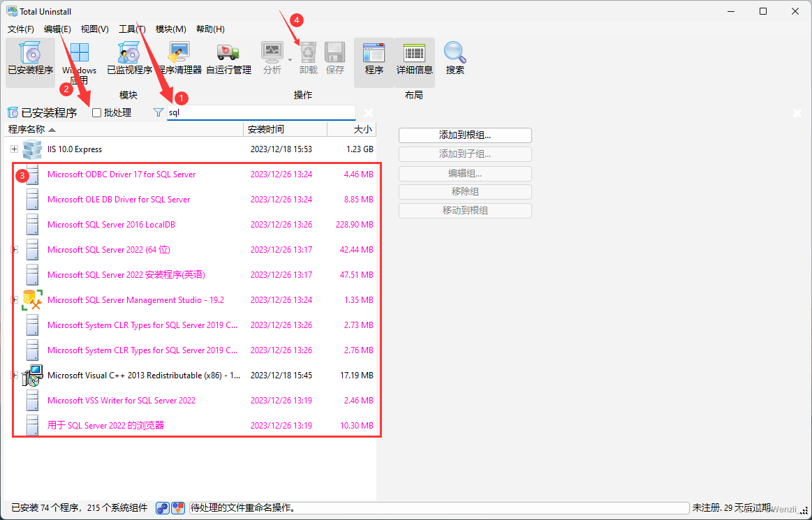Image resolution: width=812 pixels, height=520 pixels.
Task: Close the right-hand details pane
Action: point(797,113)
